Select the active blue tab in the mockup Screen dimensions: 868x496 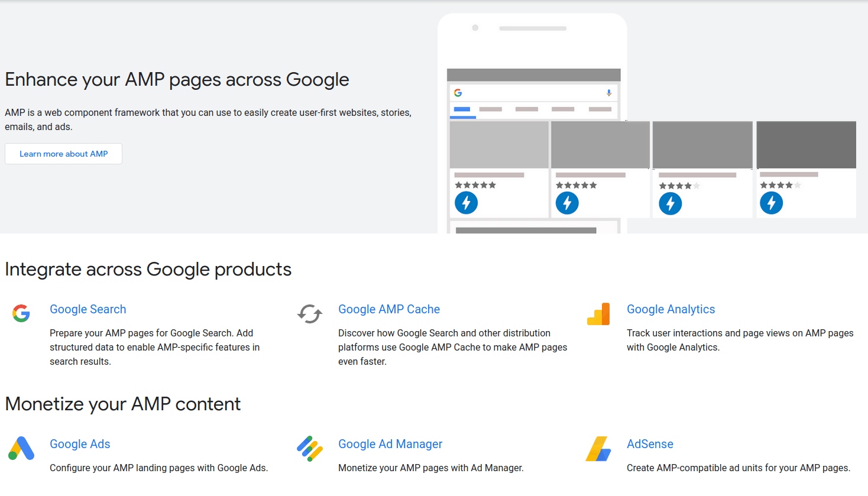tap(462, 109)
